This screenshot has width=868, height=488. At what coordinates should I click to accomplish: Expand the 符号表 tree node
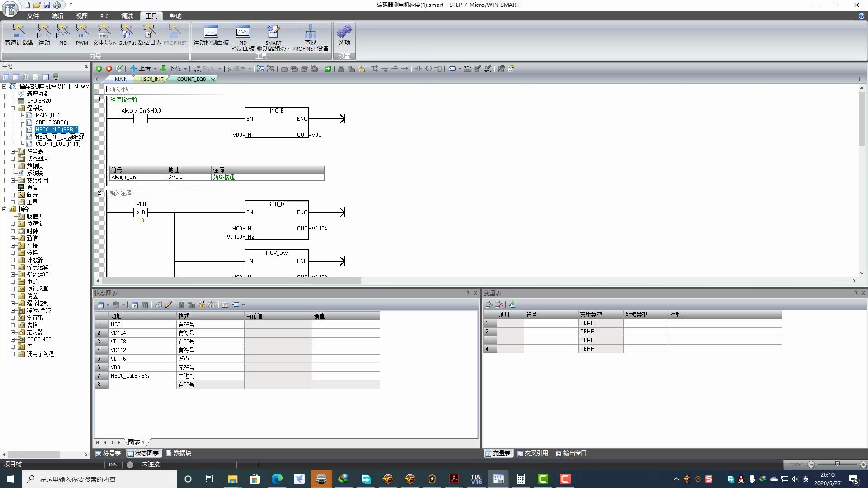coord(13,151)
